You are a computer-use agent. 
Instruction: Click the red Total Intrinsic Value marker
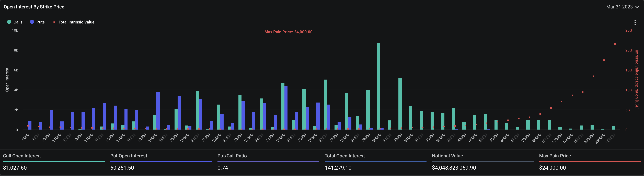click(x=54, y=22)
